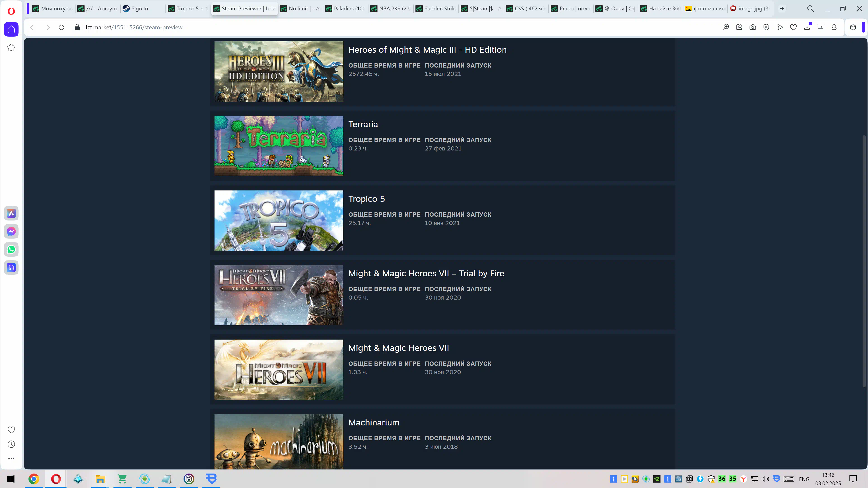
Task: Open Messenger in Opera sidebar
Action: [11, 231]
